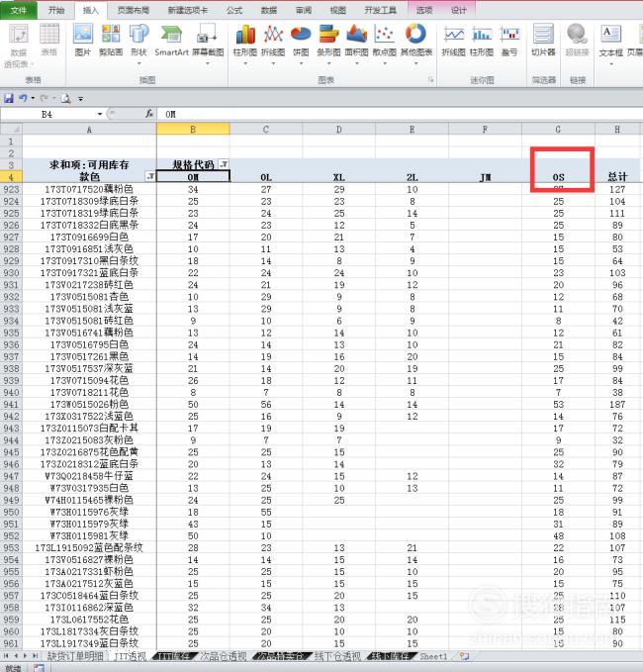
Task: Save the workbook from the quick access toolbar
Action: [x=9, y=99]
